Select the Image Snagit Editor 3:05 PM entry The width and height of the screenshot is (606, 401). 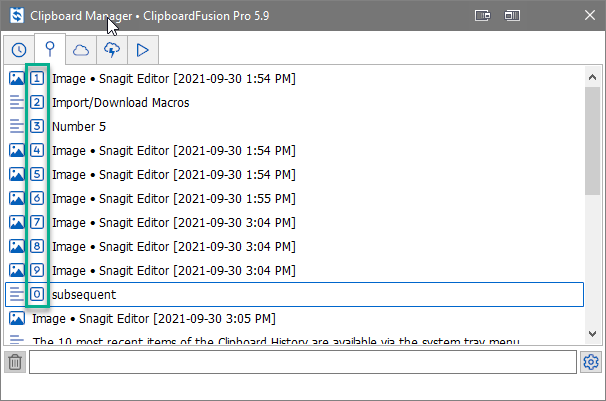pos(154,319)
